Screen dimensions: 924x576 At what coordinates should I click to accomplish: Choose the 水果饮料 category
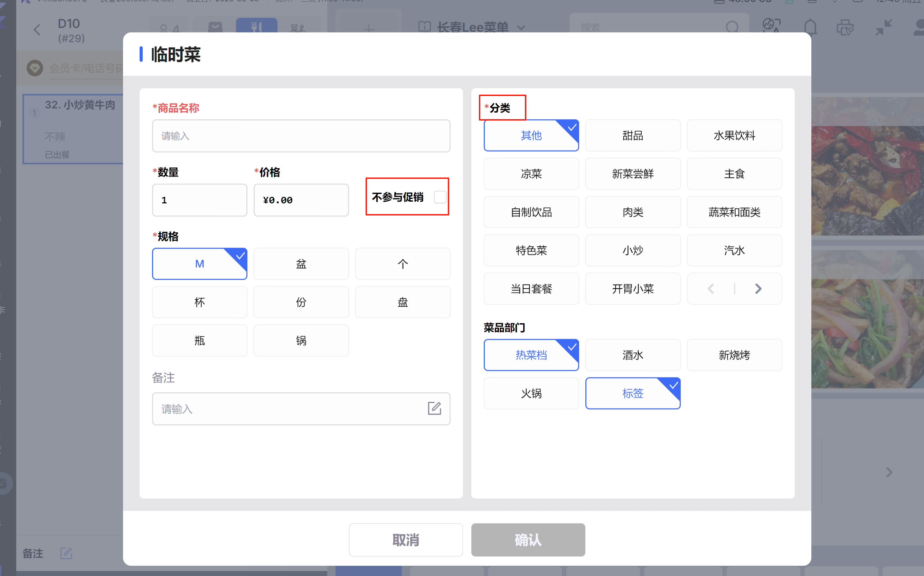tap(734, 135)
